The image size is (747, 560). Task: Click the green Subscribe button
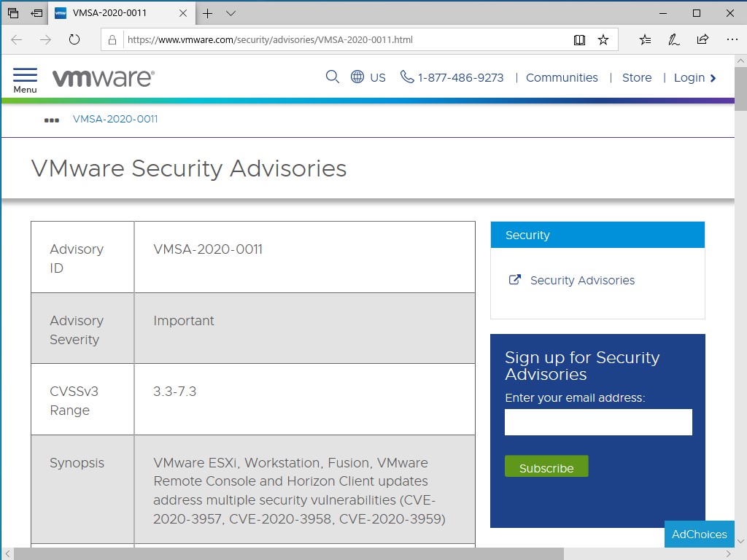[x=546, y=467]
